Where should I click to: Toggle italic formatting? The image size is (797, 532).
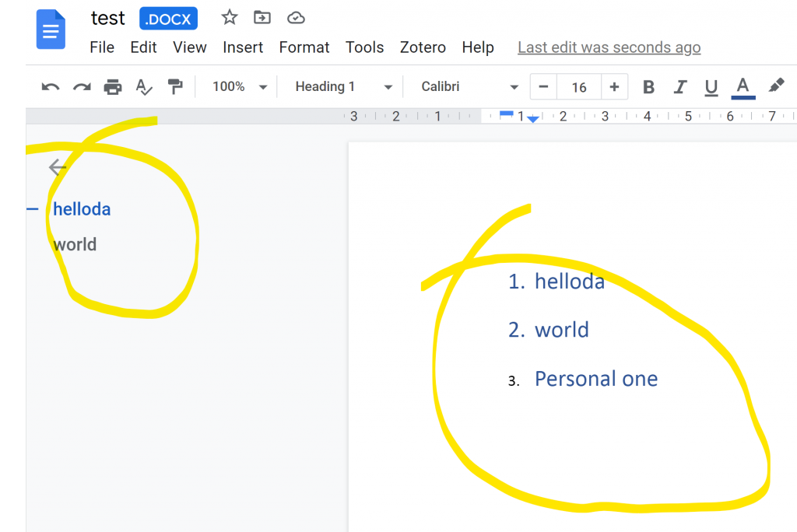pyautogui.click(x=680, y=87)
